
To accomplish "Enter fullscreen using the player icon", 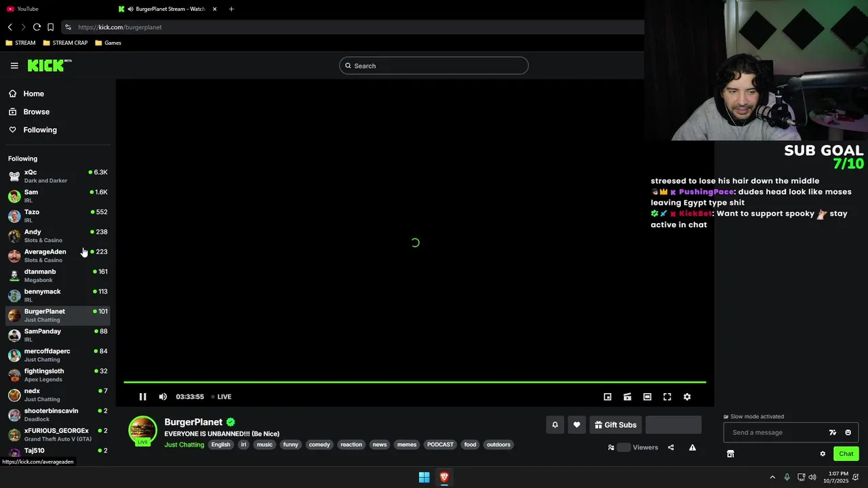I will (667, 396).
